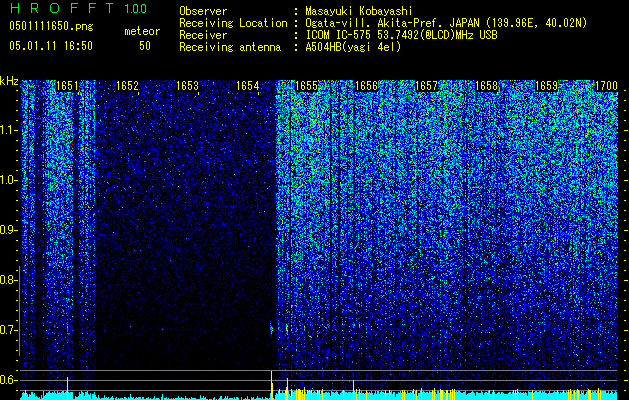Click the 1653 time marker
The image size is (629, 400).
[187, 86]
